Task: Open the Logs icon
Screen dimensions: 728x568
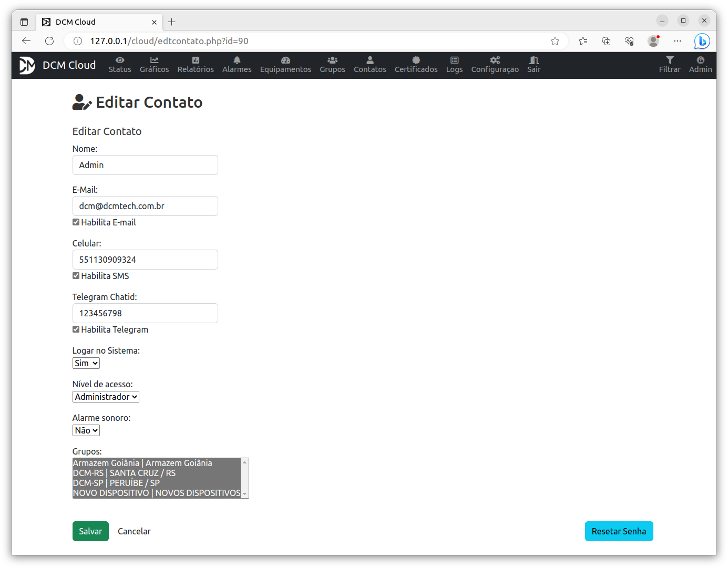Action: click(x=454, y=60)
